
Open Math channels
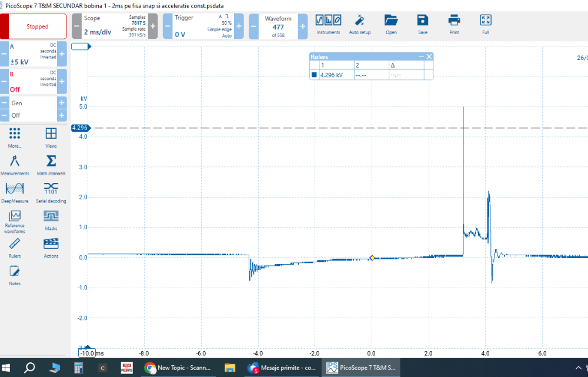[51, 165]
